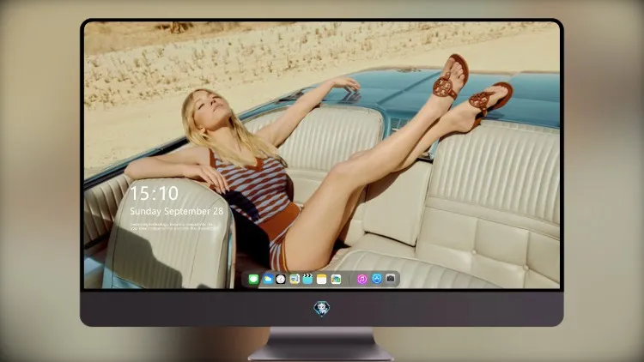
Task: Launch the Camera app from dock
Action: click(391, 279)
